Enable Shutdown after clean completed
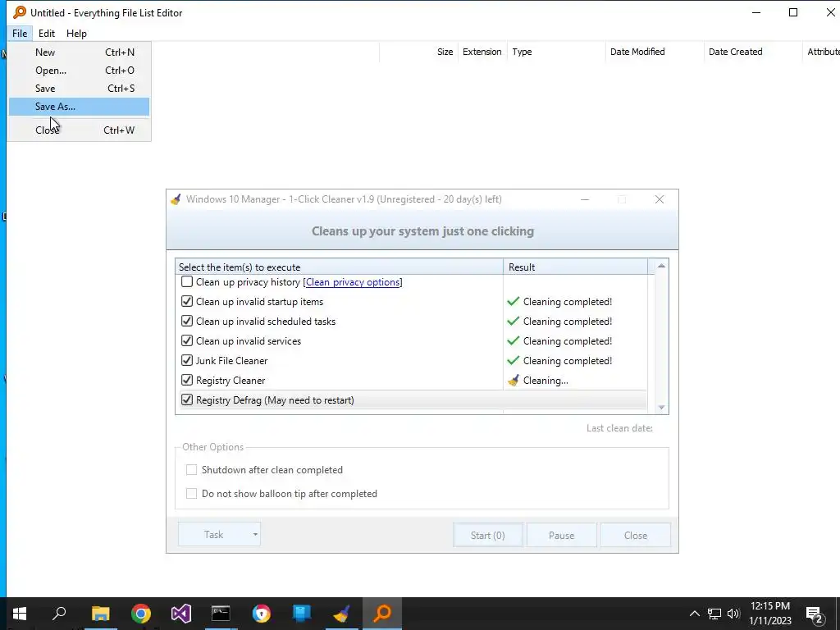 tap(191, 470)
